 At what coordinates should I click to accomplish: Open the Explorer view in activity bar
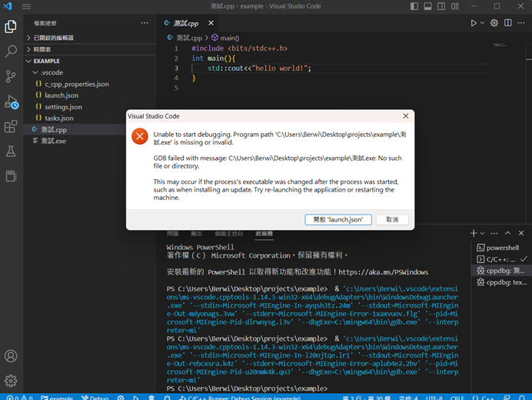[11, 26]
